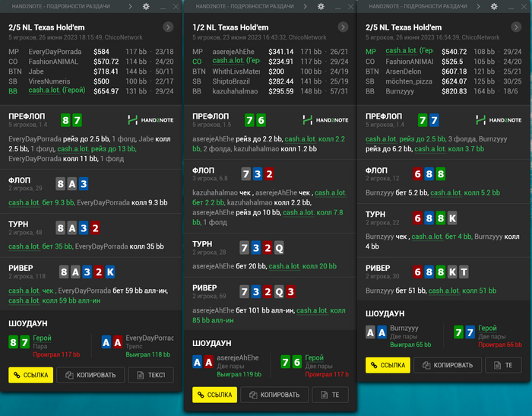Click text export button in the 16:54:39 window

pos(503,365)
